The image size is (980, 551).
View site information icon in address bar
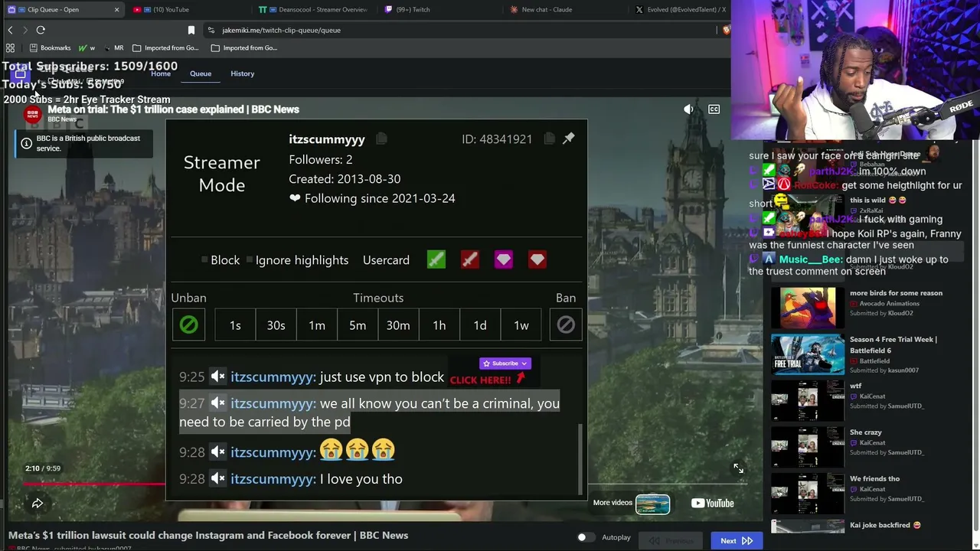[211, 30]
